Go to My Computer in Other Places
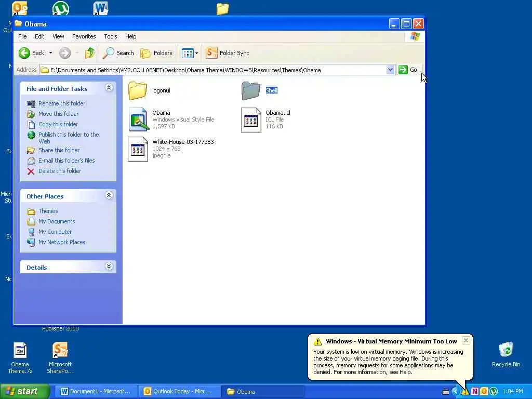This screenshot has height=399, width=532. pos(55,232)
